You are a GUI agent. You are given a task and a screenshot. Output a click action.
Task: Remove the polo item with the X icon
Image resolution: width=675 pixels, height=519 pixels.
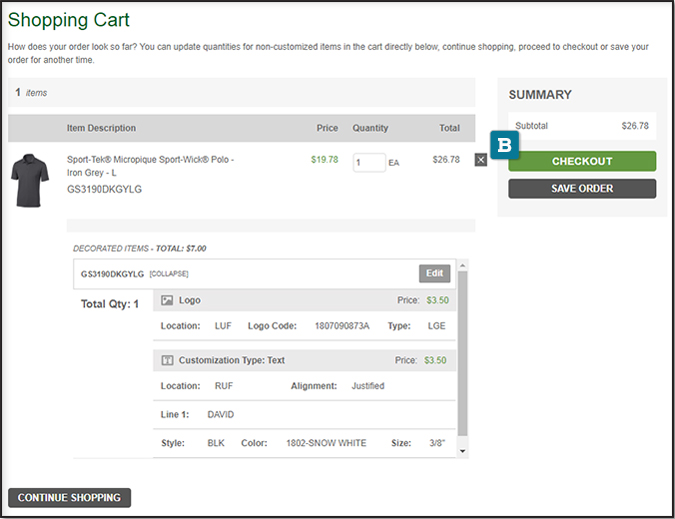coord(481,159)
